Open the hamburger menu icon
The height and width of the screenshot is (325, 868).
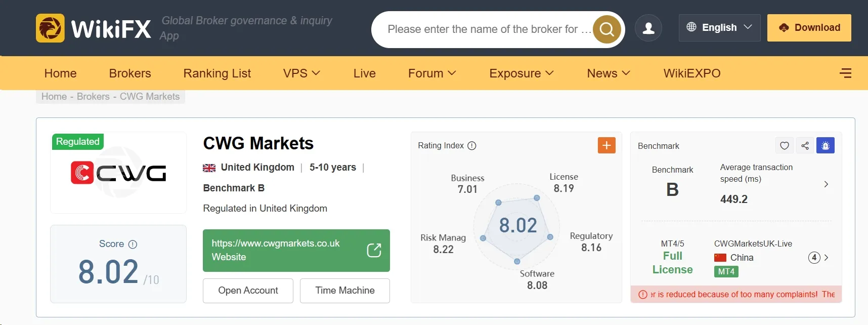pyautogui.click(x=845, y=73)
